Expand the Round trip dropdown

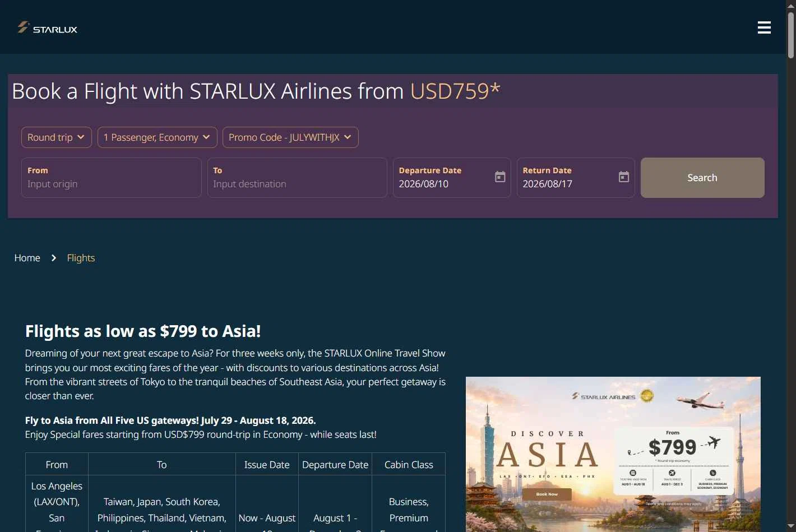pyautogui.click(x=57, y=137)
